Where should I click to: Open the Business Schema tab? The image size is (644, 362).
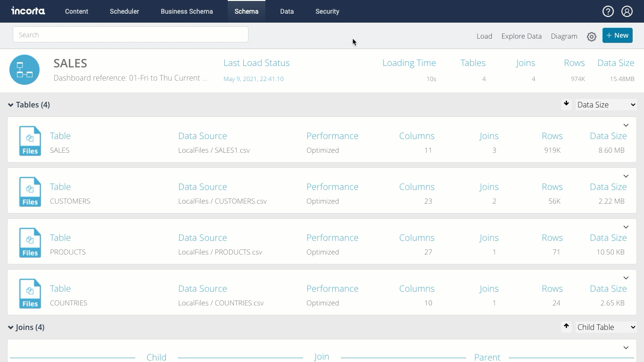coord(187,11)
